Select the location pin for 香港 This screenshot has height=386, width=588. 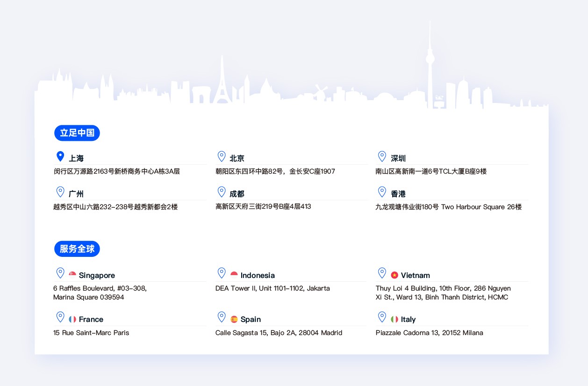click(x=382, y=192)
